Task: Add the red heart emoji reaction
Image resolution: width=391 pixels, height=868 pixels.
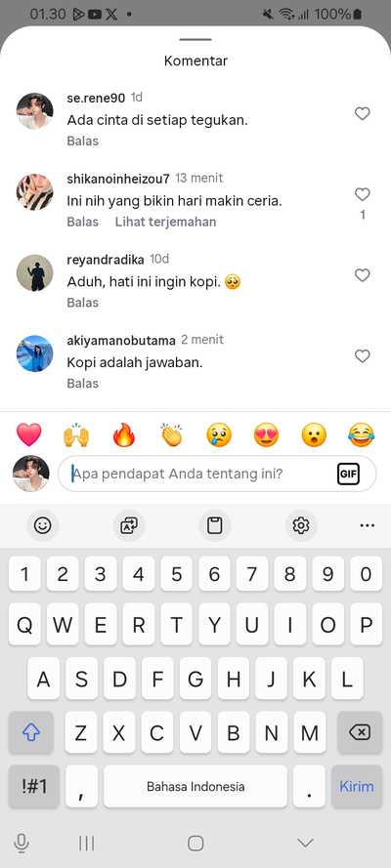Action: tap(28, 434)
